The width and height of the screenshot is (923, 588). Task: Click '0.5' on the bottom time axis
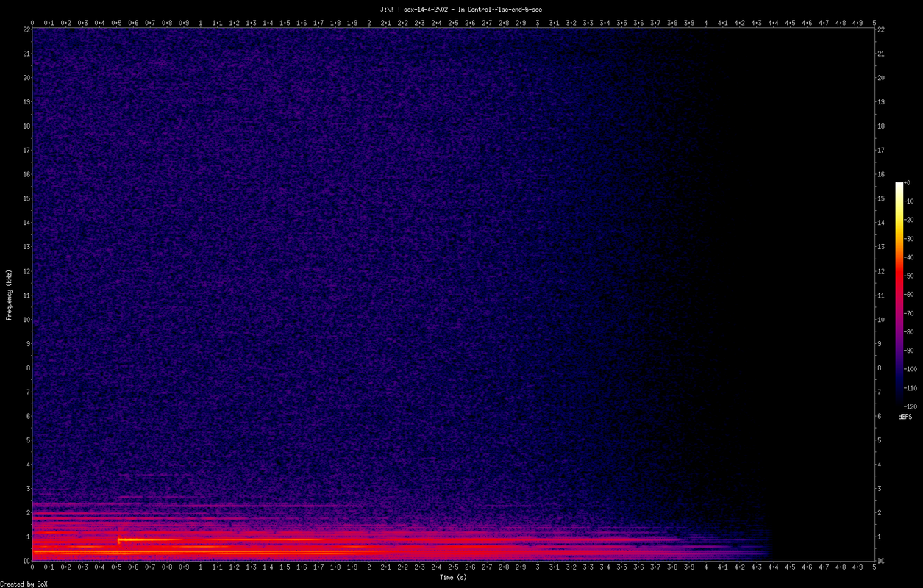116,567
